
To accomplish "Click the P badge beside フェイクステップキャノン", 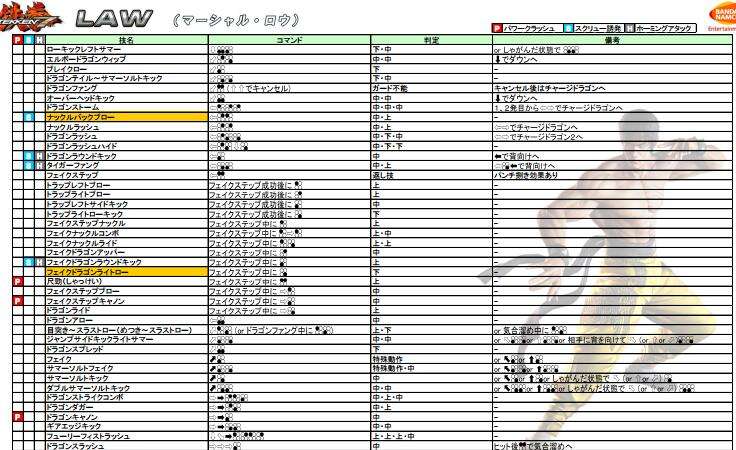I will [18, 300].
